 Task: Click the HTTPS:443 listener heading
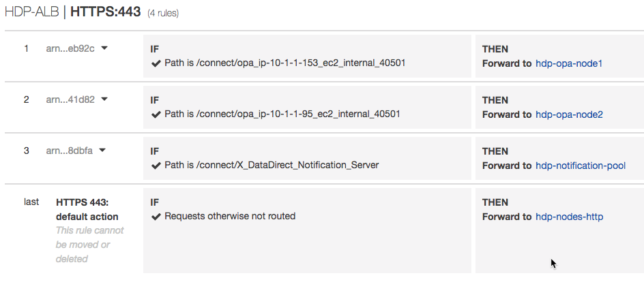pyautogui.click(x=106, y=12)
